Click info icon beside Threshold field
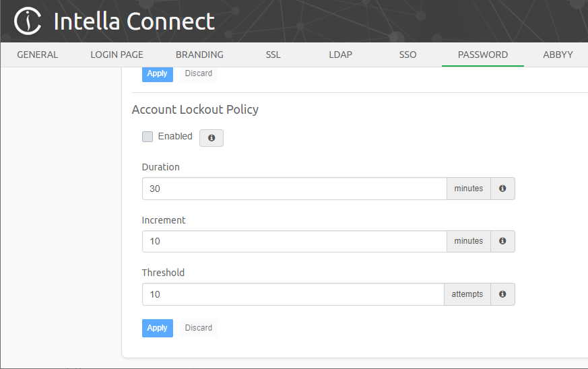Image resolution: width=588 pixels, height=369 pixels. (x=502, y=294)
